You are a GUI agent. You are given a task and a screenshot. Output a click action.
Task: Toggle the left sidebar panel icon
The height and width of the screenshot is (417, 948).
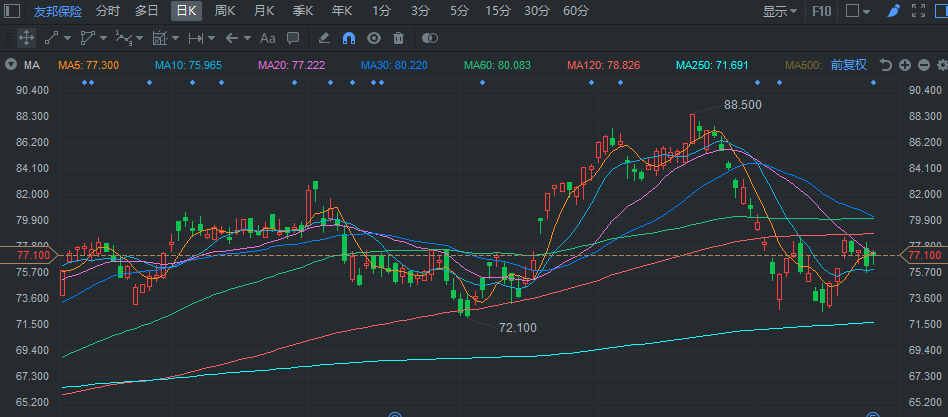11,11
